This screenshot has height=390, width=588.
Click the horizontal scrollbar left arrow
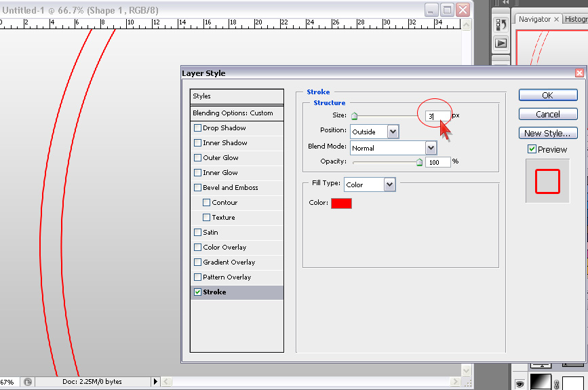click(166, 382)
